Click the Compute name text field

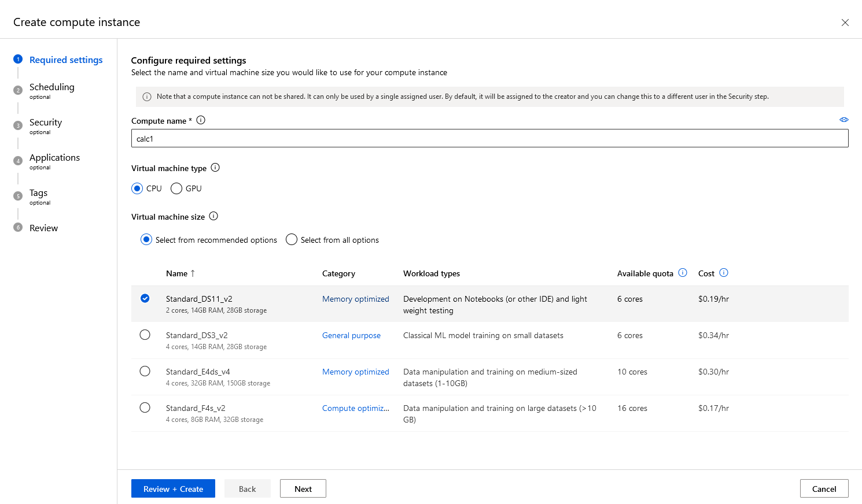click(x=489, y=139)
